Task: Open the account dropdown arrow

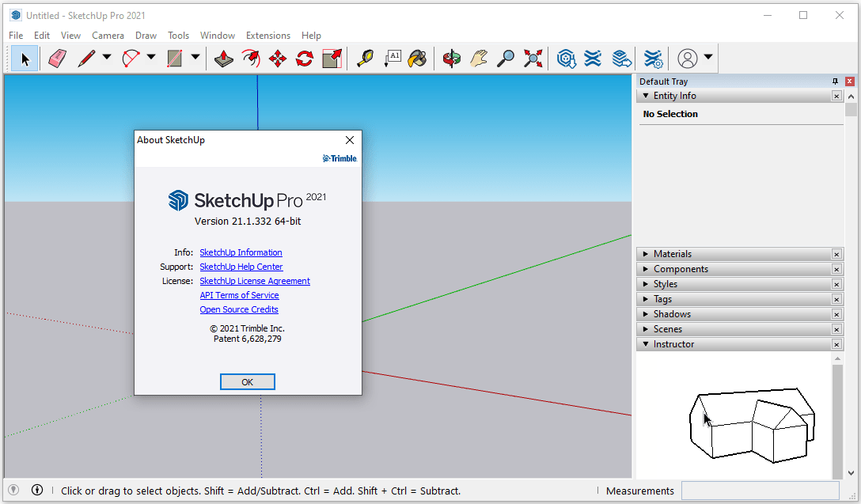Action: click(708, 57)
